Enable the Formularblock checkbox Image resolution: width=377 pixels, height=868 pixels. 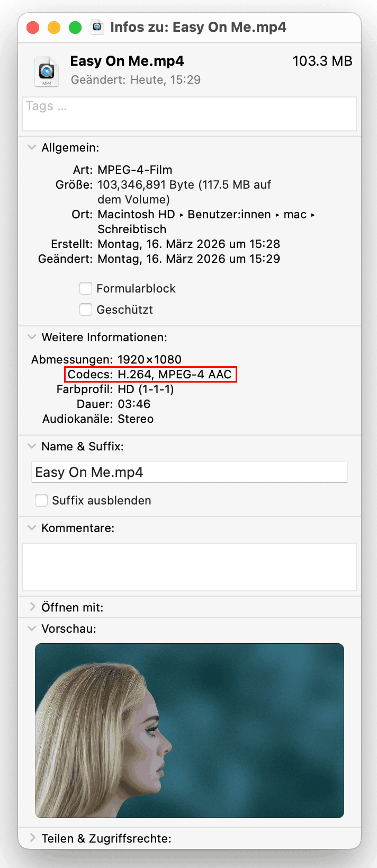(x=86, y=288)
